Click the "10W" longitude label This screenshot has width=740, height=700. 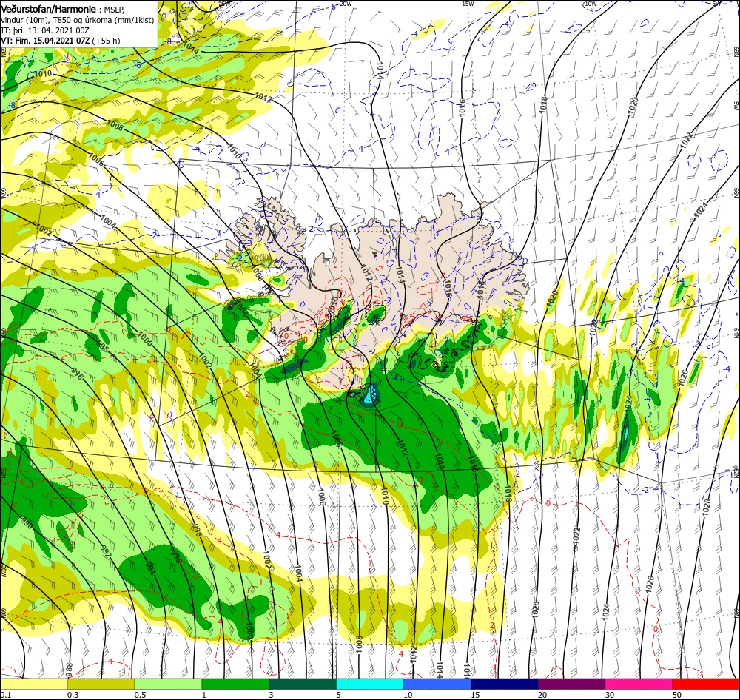pos(591,4)
